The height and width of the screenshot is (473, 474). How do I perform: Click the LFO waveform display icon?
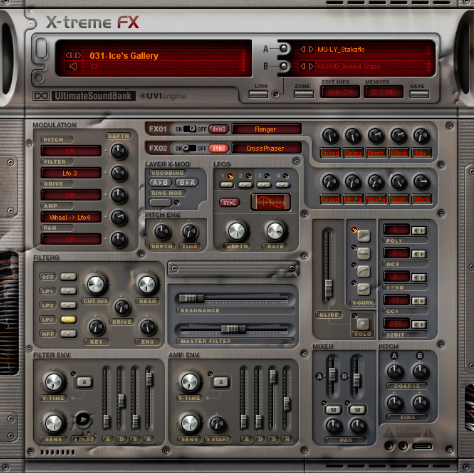(271, 202)
